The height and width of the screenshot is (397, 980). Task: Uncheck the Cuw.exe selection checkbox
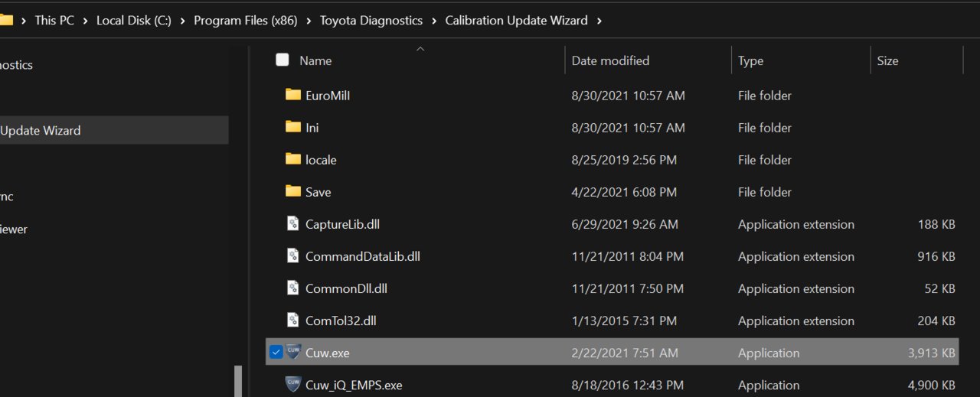(x=276, y=353)
